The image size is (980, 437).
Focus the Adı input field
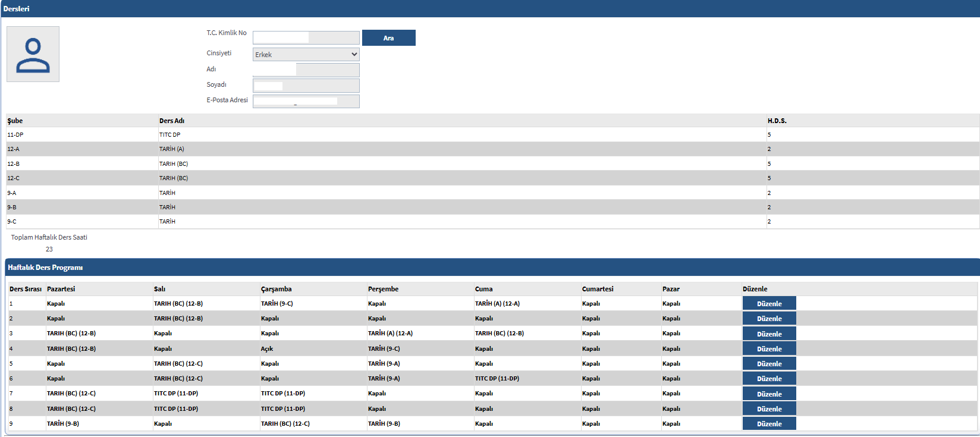click(306, 70)
